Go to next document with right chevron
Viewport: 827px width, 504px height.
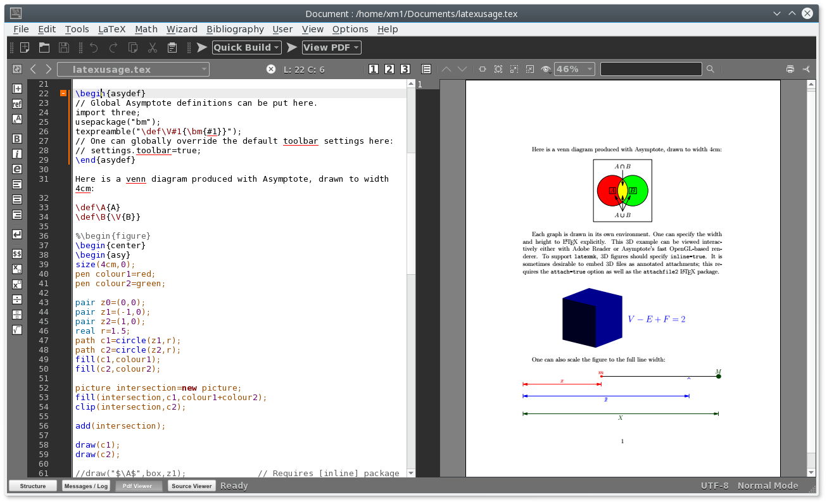tap(49, 69)
